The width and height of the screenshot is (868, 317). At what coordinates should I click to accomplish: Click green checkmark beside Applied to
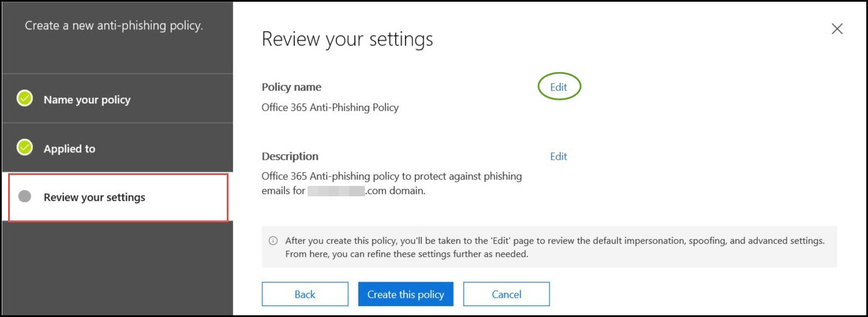point(25,148)
